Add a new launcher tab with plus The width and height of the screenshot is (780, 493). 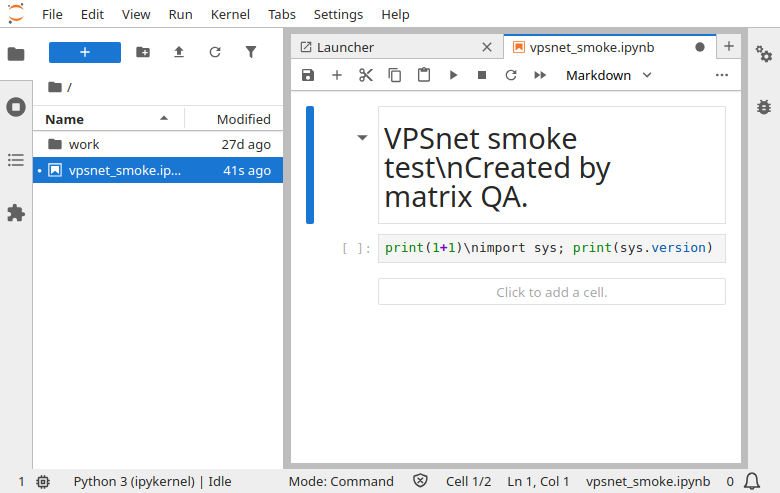(729, 46)
